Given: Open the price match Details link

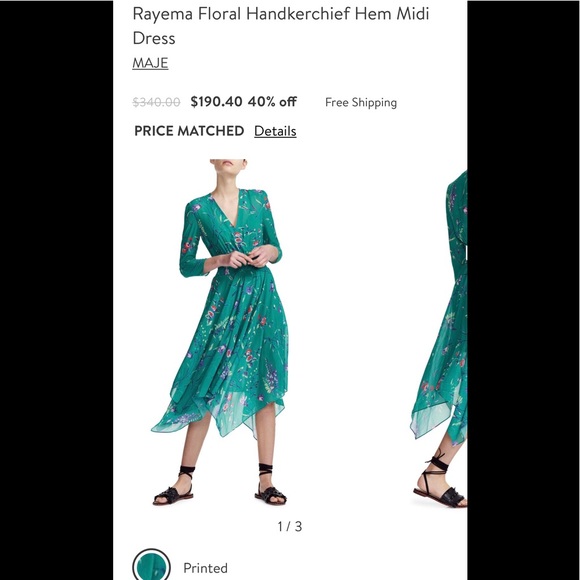Looking at the screenshot, I should pyautogui.click(x=275, y=131).
